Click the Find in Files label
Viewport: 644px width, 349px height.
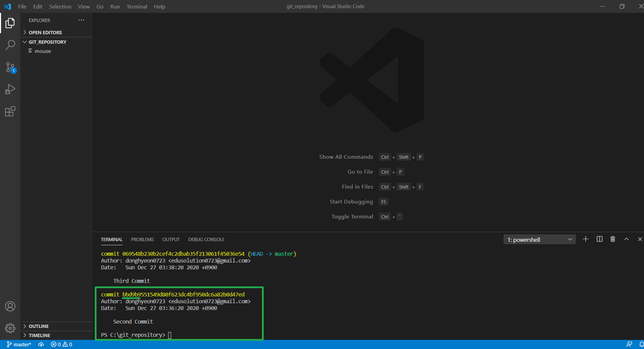pos(357,187)
